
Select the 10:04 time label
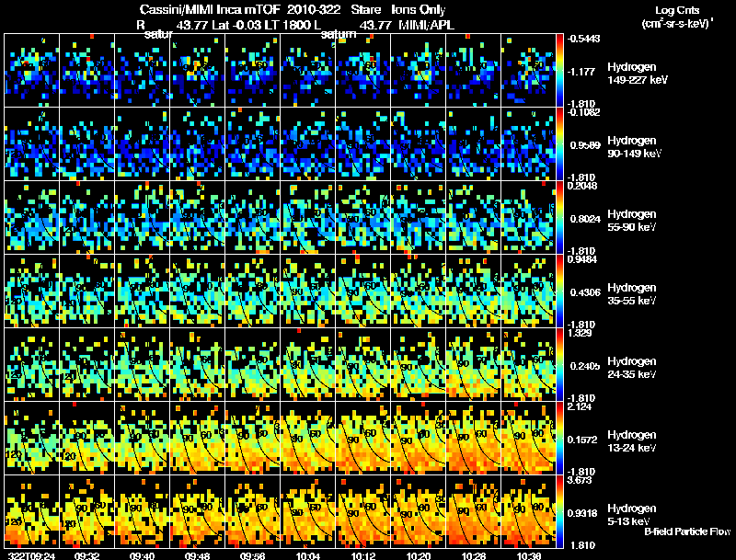308,556
